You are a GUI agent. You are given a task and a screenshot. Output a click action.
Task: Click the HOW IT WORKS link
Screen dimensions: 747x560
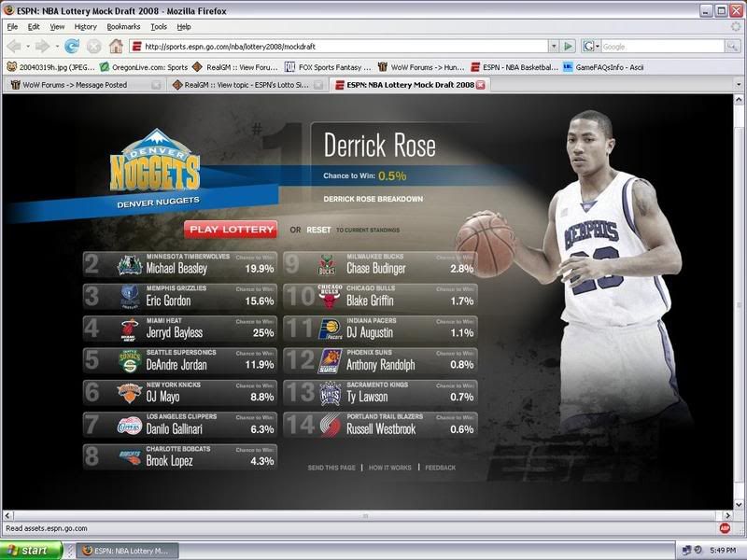[x=389, y=468]
